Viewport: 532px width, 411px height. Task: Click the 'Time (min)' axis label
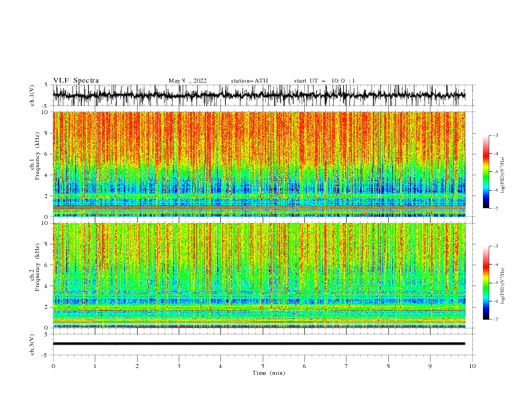269,373
